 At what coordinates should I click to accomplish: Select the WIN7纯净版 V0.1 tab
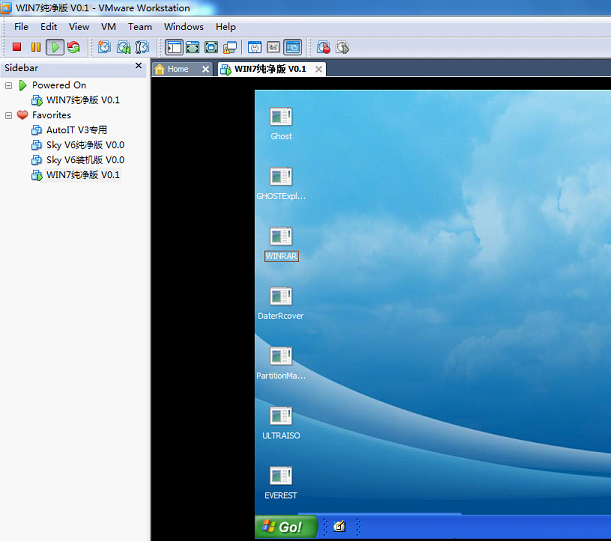tap(270, 69)
